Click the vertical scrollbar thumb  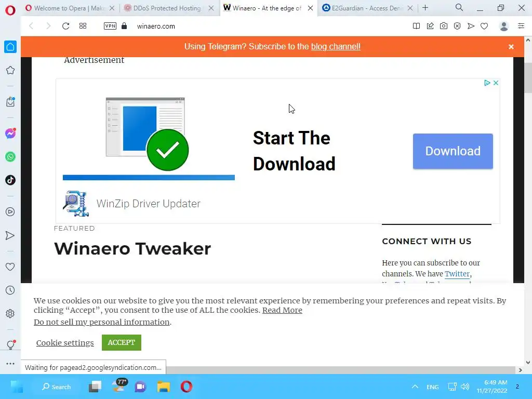pyautogui.click(x=528, y=77)
